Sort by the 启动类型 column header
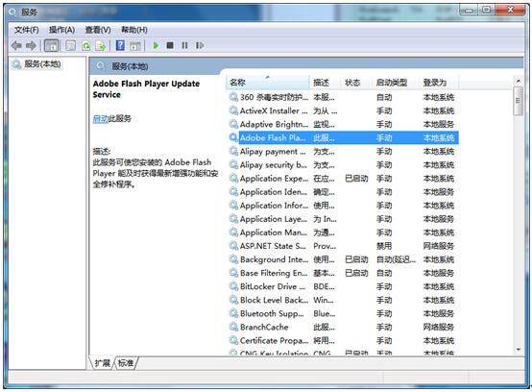Image resolution: width=532 pixels, height=392 pixels. [396, 83]
